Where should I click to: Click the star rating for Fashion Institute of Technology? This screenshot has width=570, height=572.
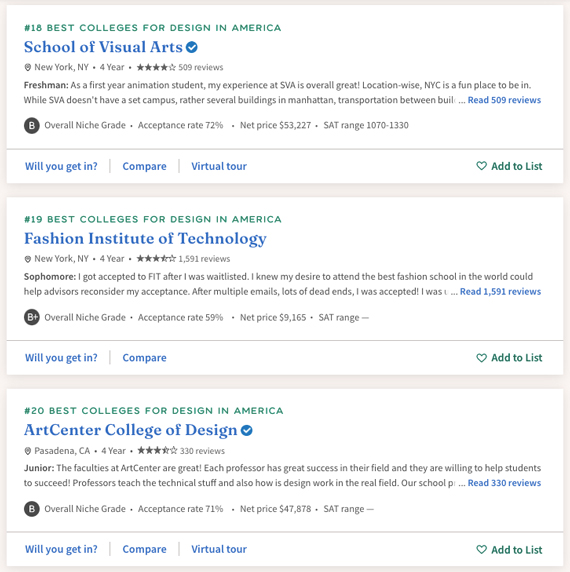[x=156, y=259]
